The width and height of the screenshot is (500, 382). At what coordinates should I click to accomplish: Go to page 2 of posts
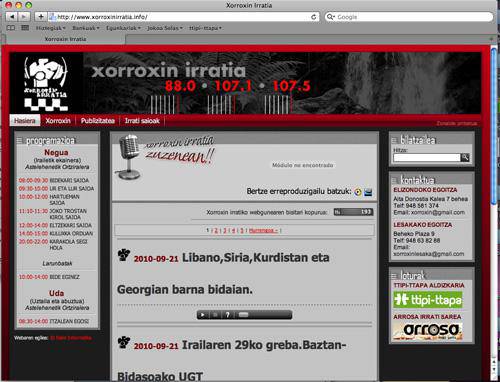216,230
